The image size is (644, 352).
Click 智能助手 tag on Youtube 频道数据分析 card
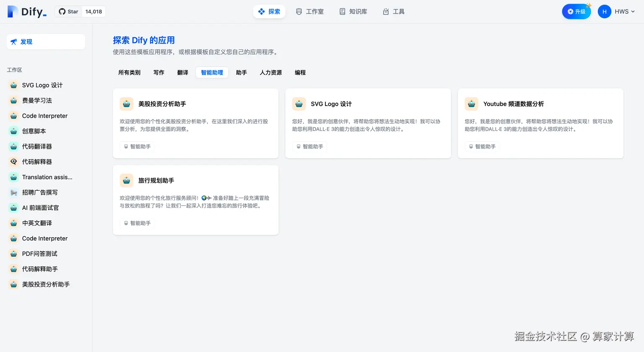482,147
